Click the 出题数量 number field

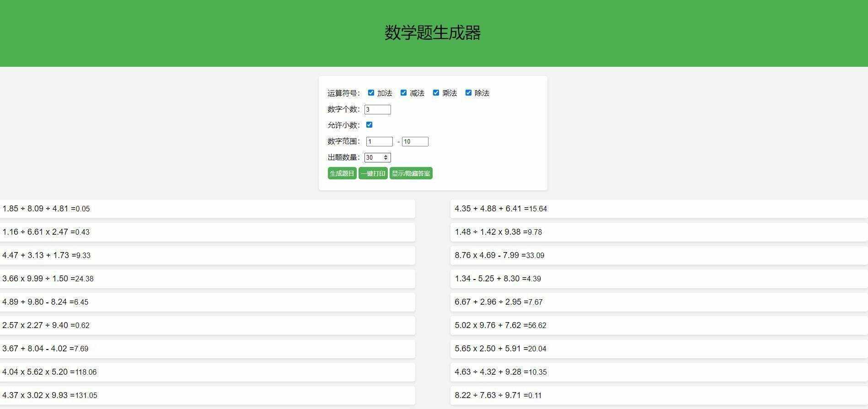[x=373, y=158]
